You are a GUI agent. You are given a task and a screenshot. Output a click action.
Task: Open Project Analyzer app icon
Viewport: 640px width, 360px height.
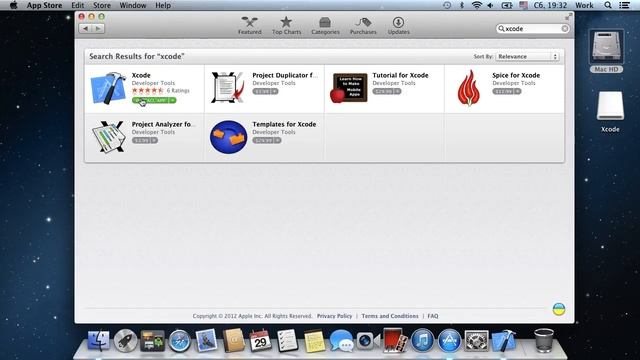[108, 137]
